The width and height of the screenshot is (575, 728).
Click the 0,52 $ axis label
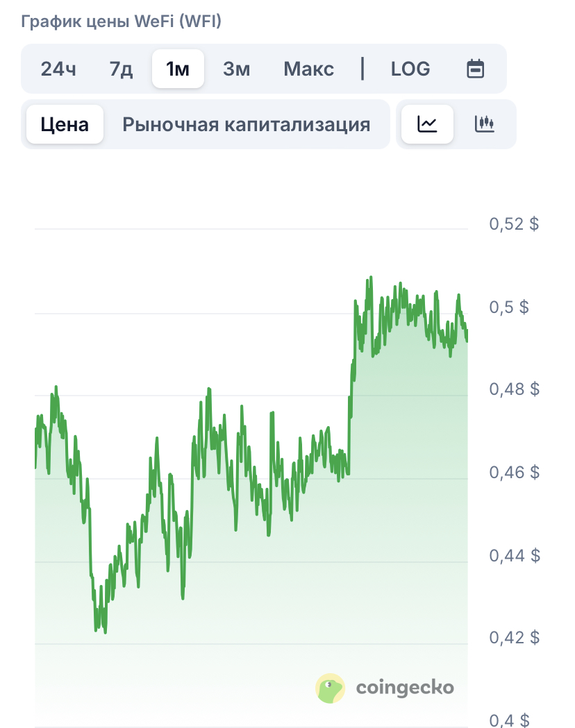click(514, 223)
